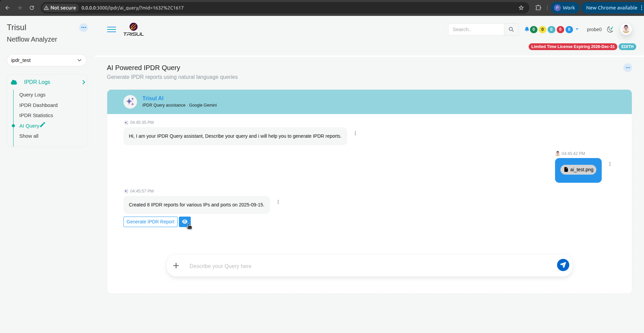Click the yellow alert count badge
The image size is (644, 333).
543,29
